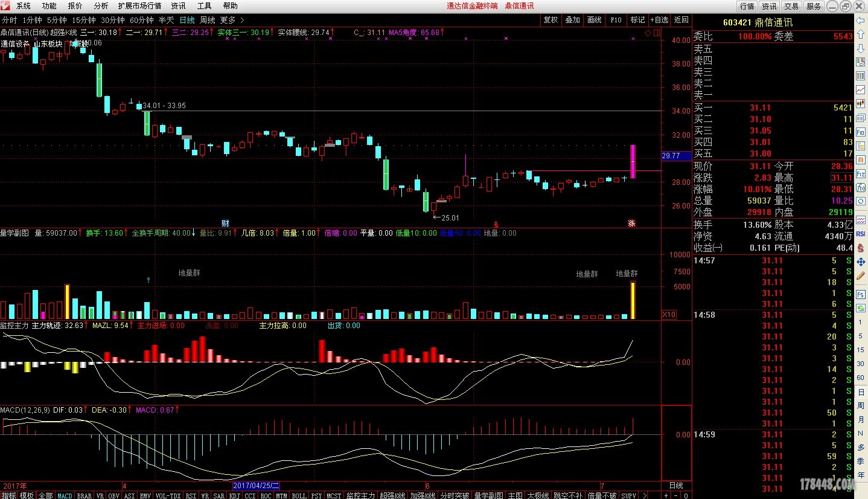Screen dimensions: 868x499
Task: Switch to the BOLL indicator tab
Action: pos(299,495)
